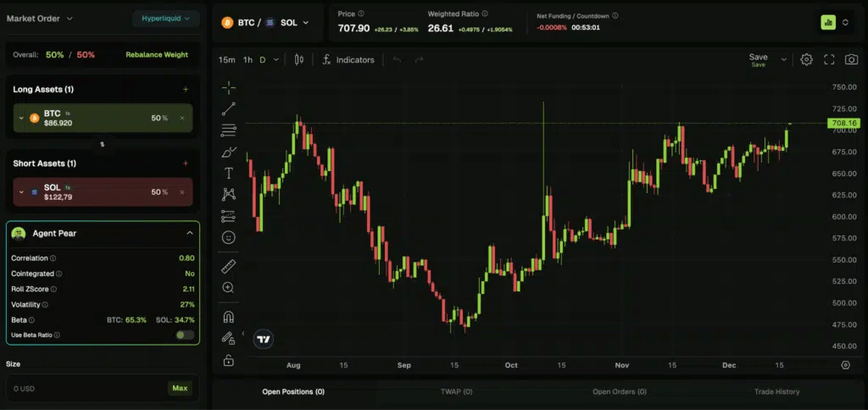The height and width of the screenshot is (410, 868).
Task: Open candlestick chart type selector
Action: pos(299,60)
